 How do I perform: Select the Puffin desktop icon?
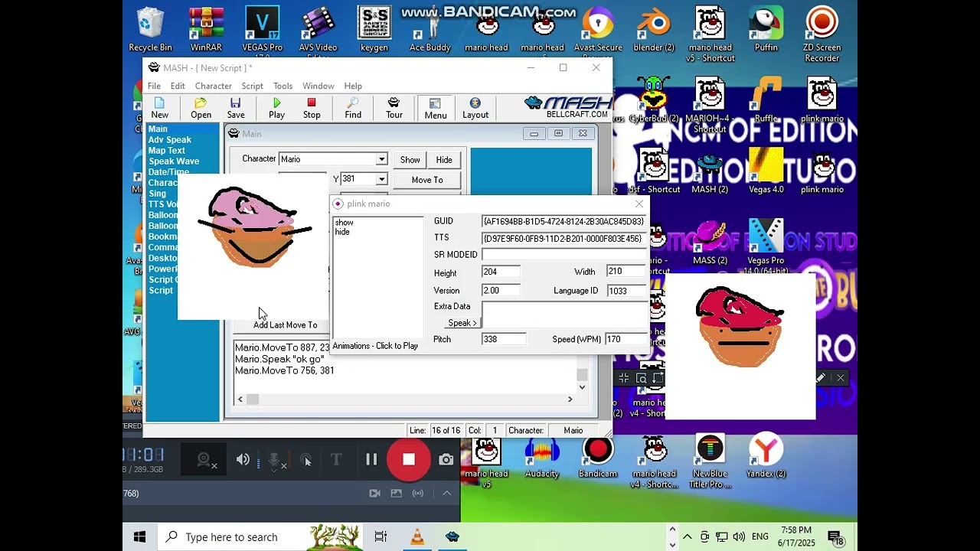[x=766, y=29]
